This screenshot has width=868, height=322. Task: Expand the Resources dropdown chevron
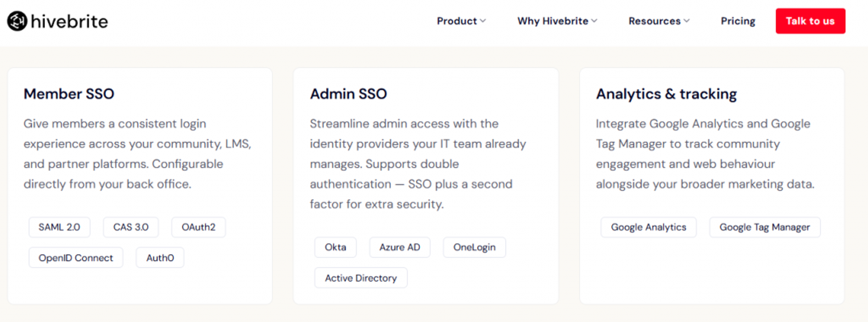[x=686, y=21]
